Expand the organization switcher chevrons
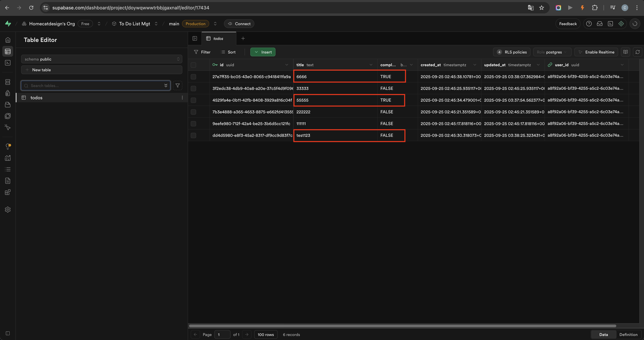This screenshot has width=644, height=340. 99,24
